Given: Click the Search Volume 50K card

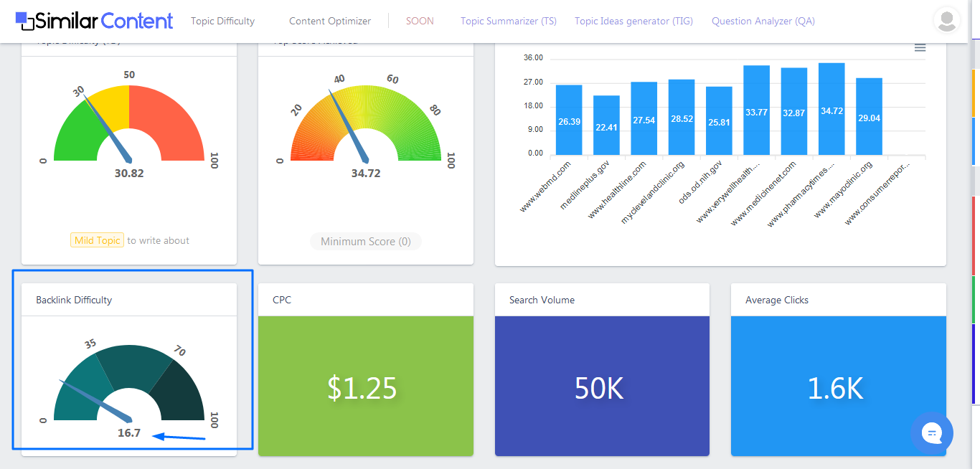Looking at the screenshot, I should coord(602,386).
